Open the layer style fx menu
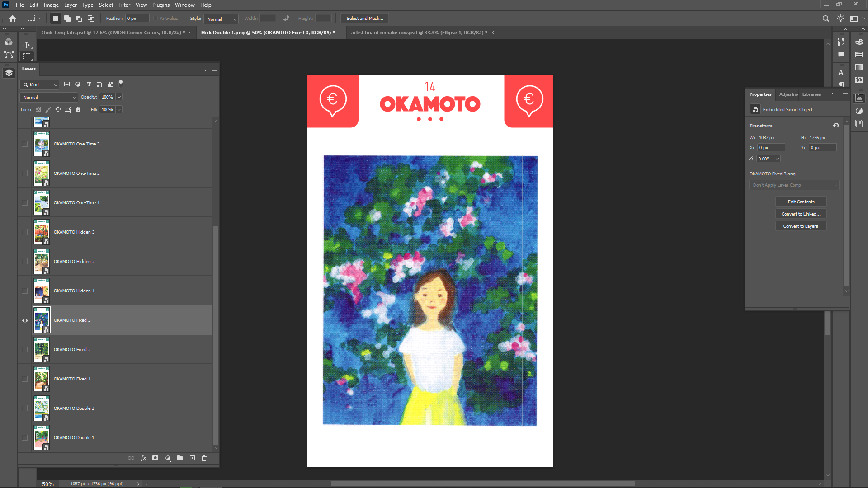 [143, 458]
